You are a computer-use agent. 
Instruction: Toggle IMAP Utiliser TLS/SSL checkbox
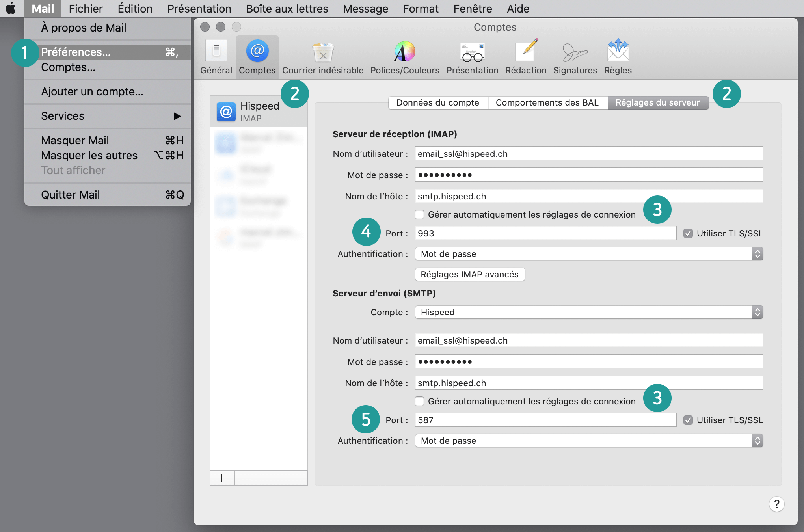[688, 233]
